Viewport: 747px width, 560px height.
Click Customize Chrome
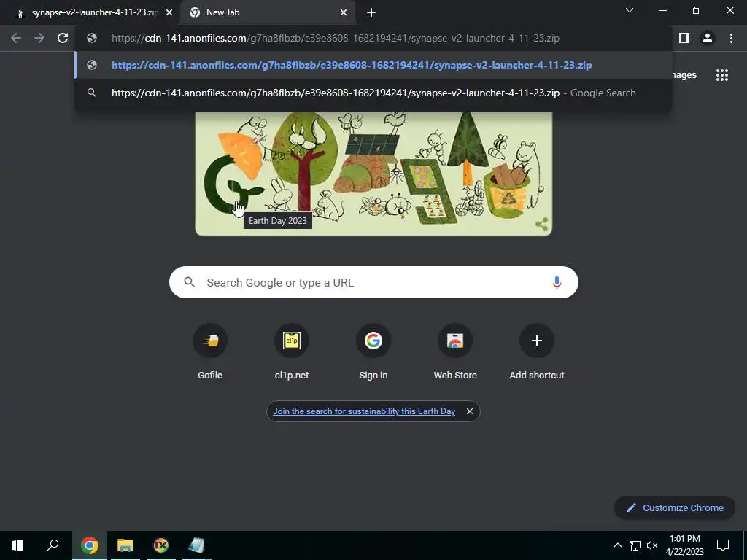pos(675,508)
